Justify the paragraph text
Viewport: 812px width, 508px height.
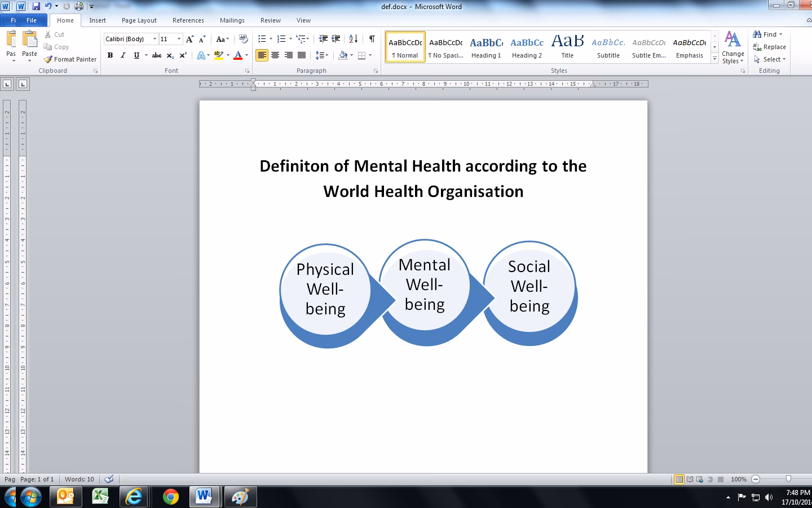tap(302, 55)
